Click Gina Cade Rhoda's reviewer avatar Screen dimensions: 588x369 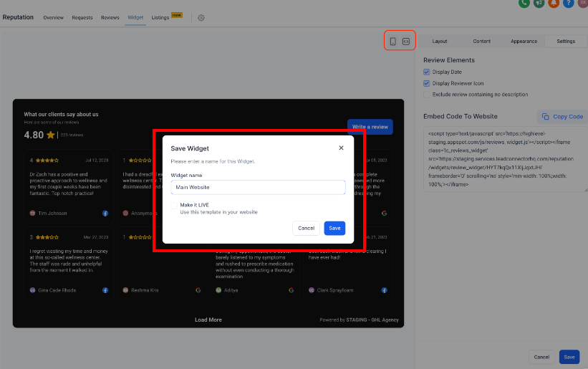click(33, 290)
